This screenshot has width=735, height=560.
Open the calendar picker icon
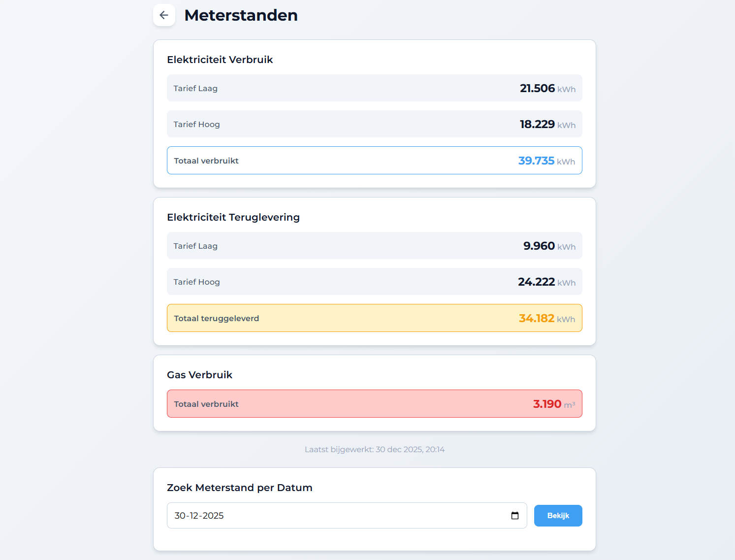pyautogui.click(x=515, y=516)
